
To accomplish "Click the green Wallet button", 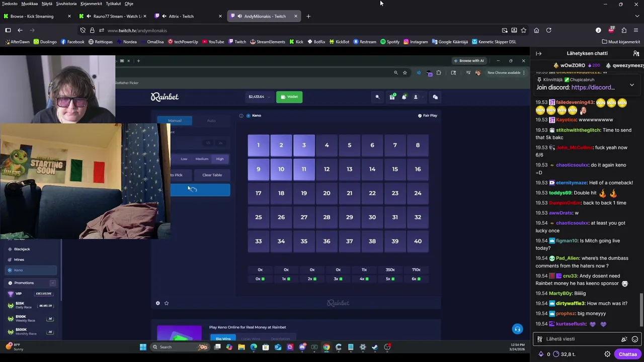I will [x=289, y=97].
